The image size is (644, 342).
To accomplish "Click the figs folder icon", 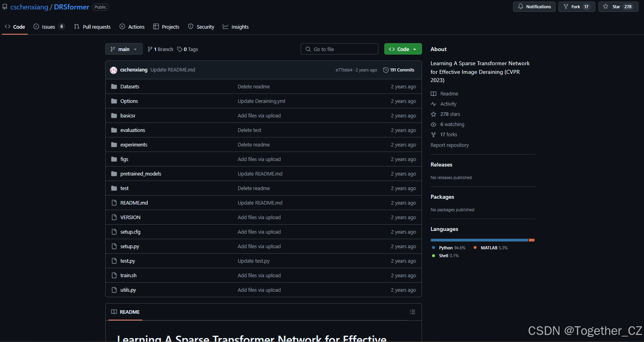I will (114, 159).
